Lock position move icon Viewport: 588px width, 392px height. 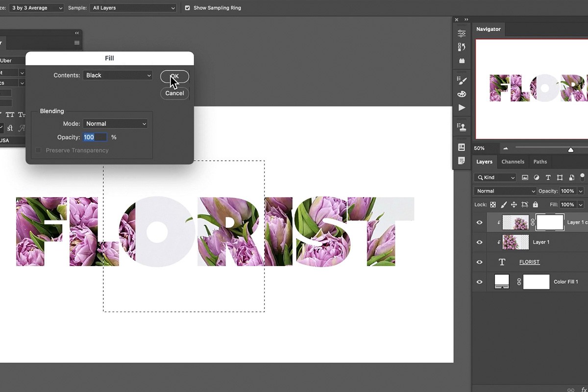click(x=514, y=204)
